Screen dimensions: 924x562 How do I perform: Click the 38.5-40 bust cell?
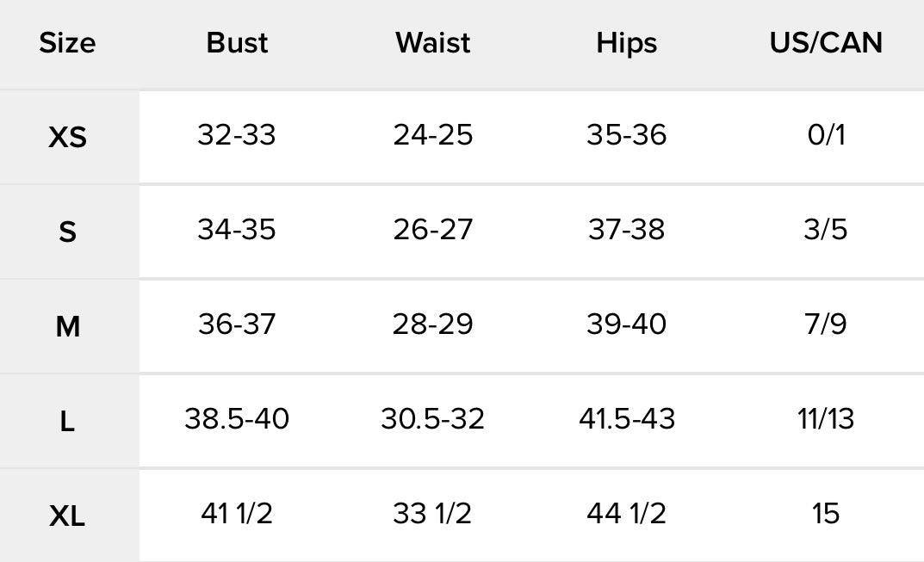237,419
